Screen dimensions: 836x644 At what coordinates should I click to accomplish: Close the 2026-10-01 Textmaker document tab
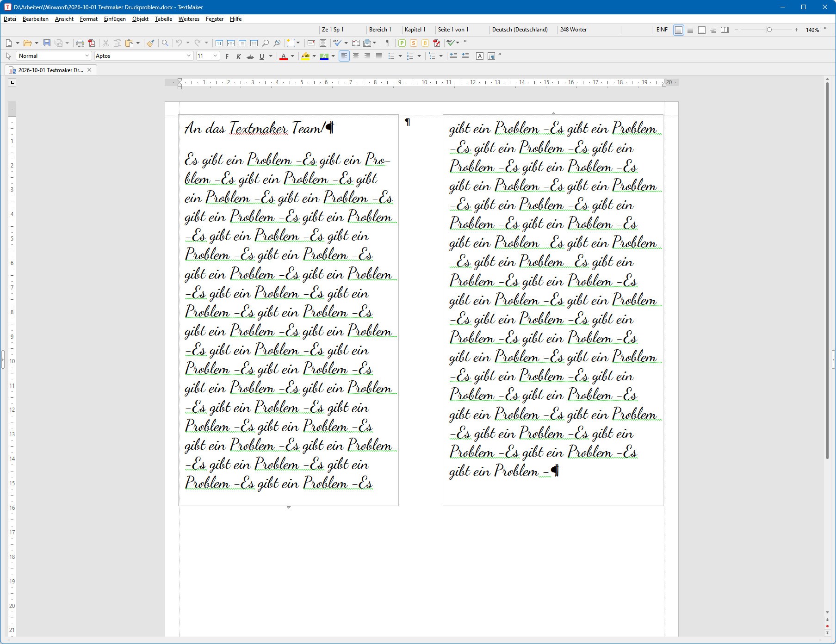point(89,70)
